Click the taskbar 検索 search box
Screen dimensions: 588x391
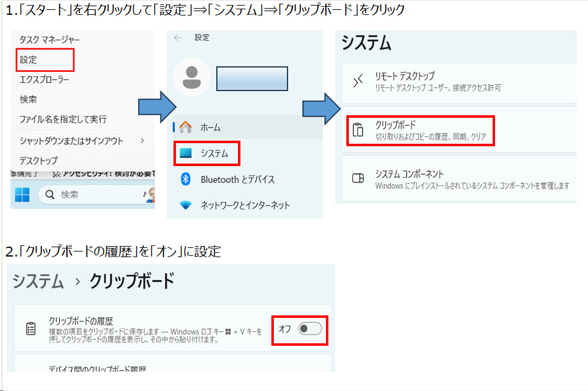click(93, 195)
